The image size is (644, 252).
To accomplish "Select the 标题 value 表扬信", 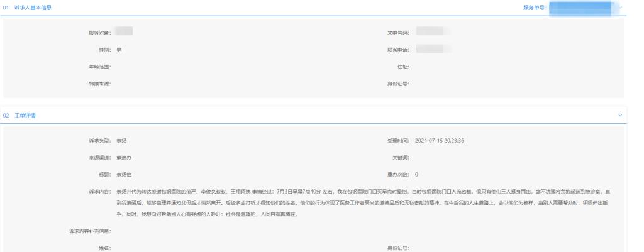I will coord(124,175).
